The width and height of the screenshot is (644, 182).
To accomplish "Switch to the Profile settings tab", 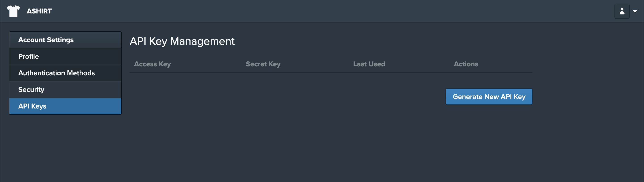I will click(28, 56).
